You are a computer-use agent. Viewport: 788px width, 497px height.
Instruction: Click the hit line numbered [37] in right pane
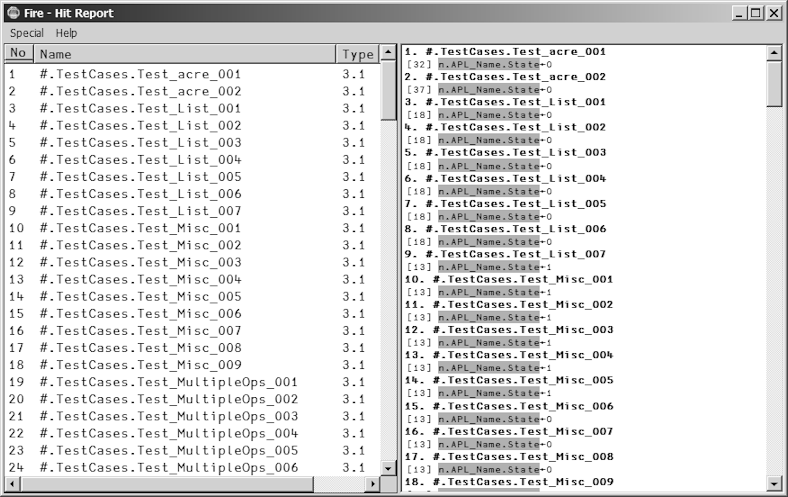coord(479,90)
